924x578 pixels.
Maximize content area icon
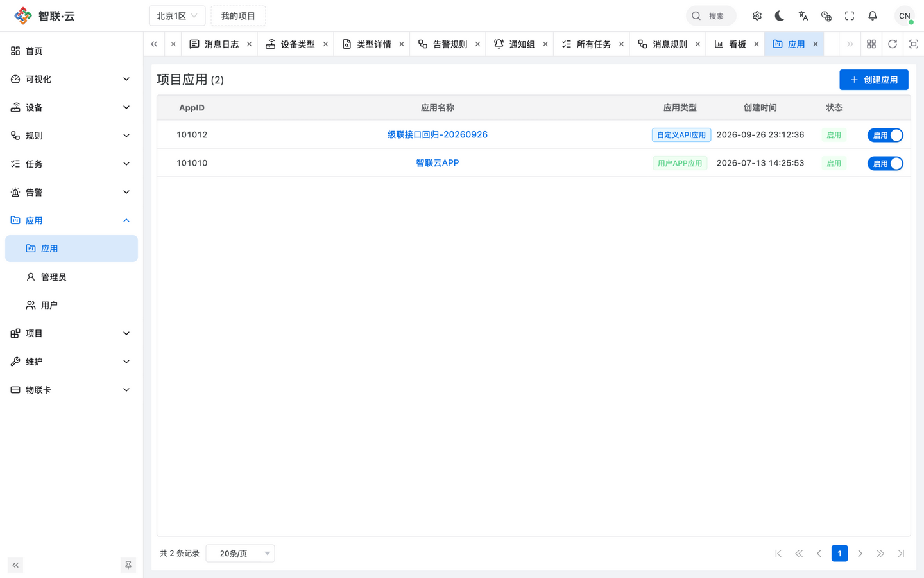pos(914,44)
